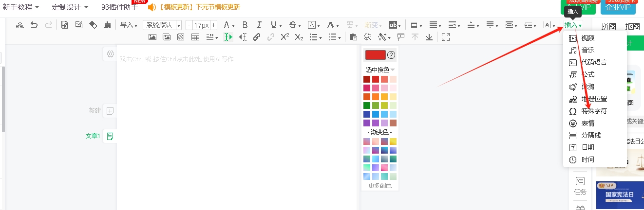The height and width of the screenshot is (210, 644).
Task: Apply italic text formatting
Action: [x=259, y=25]
